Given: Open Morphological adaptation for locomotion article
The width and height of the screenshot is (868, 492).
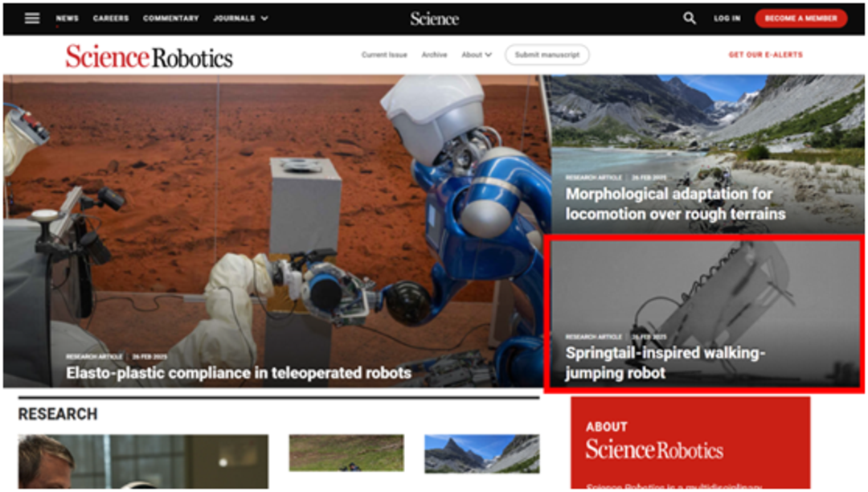Looking at the screenshot, I should (675, 203).
